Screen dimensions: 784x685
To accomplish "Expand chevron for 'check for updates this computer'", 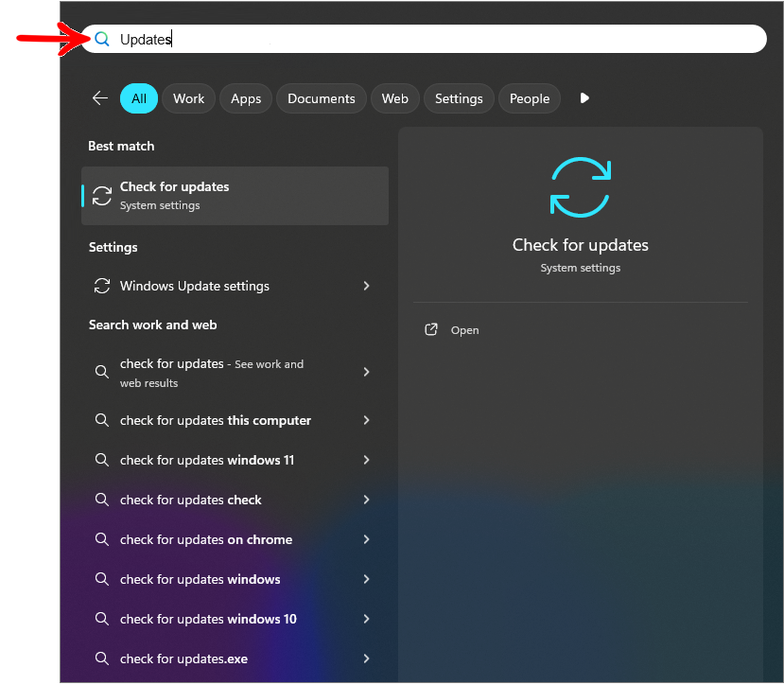I will (367, 420).
